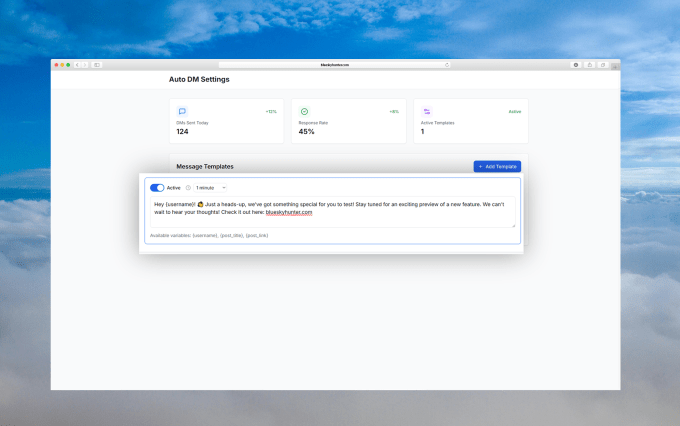
Task: Open a new tab with the plus button
Action: pyautogui.click(x=615, y=67)
